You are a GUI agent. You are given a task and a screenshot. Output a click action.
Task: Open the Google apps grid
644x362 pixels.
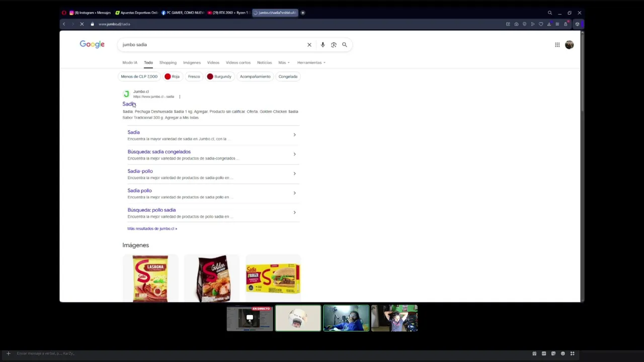click(557, 45)
